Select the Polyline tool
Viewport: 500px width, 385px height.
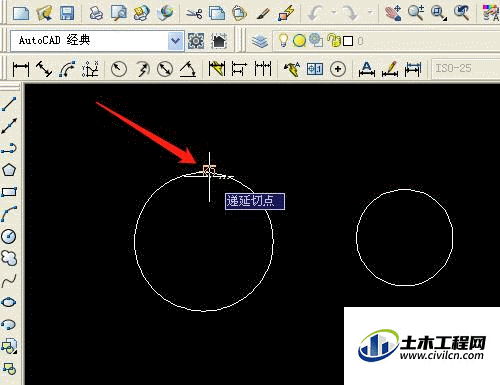9,148
